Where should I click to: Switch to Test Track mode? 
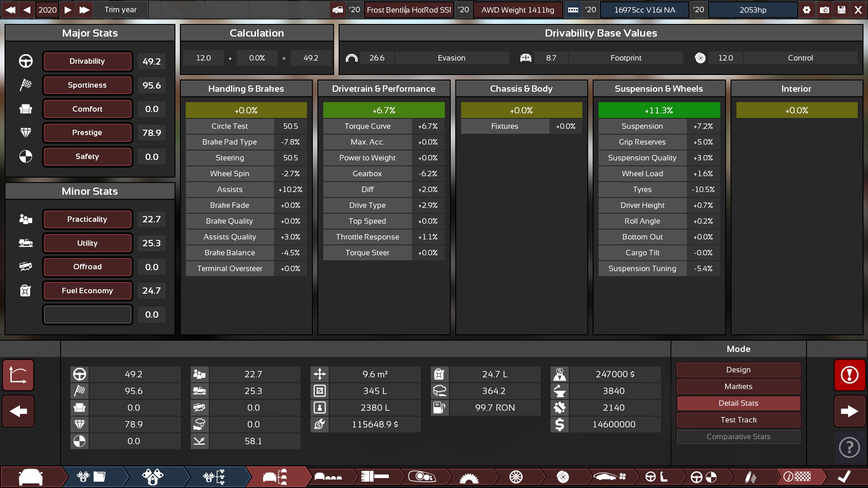tap(738, 420)
